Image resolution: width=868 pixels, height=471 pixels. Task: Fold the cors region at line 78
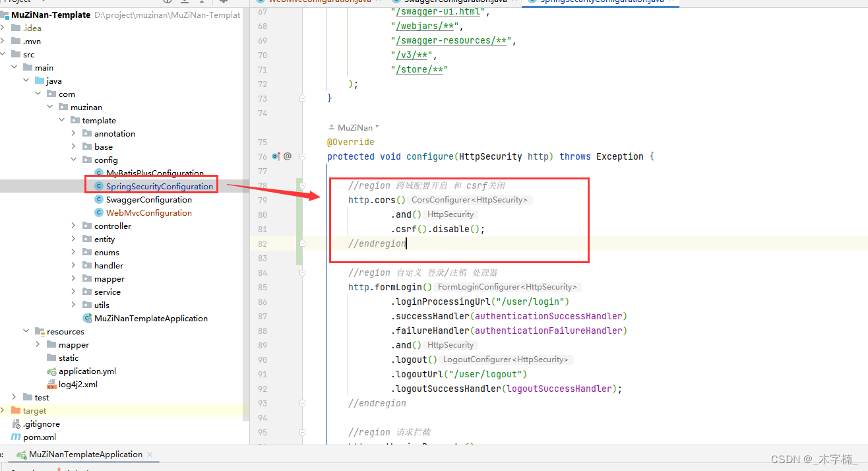[302, 185]
